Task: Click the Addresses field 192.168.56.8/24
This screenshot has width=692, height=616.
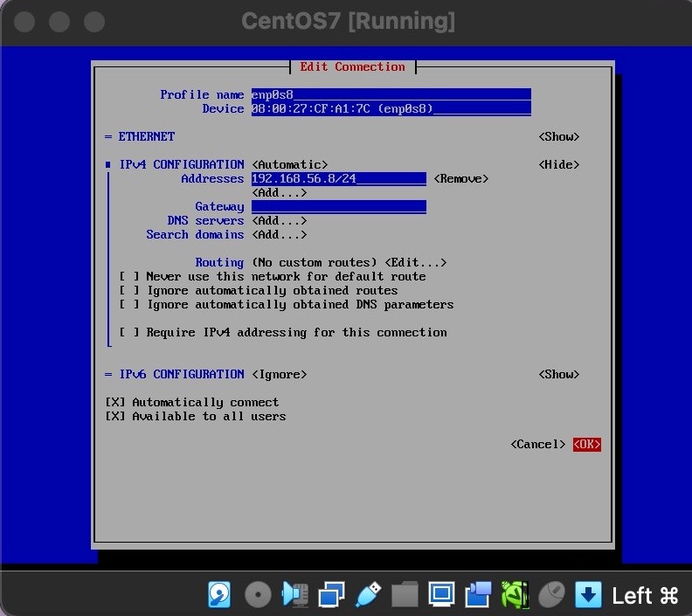Action: coord(338,179)
